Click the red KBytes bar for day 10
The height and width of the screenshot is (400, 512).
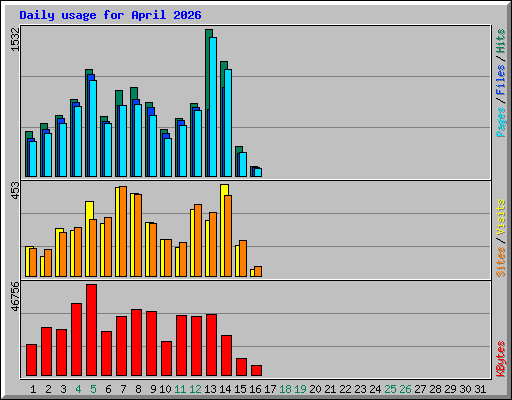pos(166,359)
